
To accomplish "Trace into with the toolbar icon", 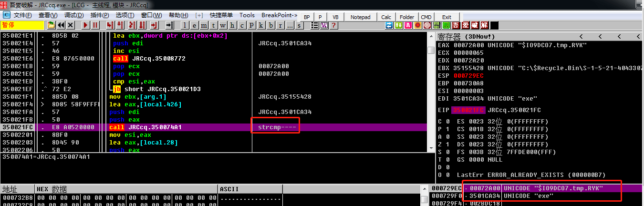I will [x=132, y=25].
